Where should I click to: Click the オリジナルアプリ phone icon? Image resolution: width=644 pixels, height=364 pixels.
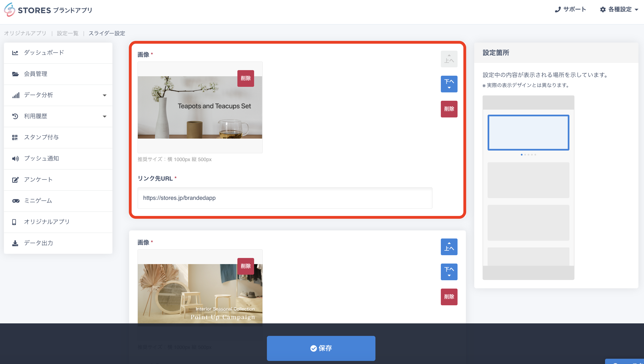14,222
